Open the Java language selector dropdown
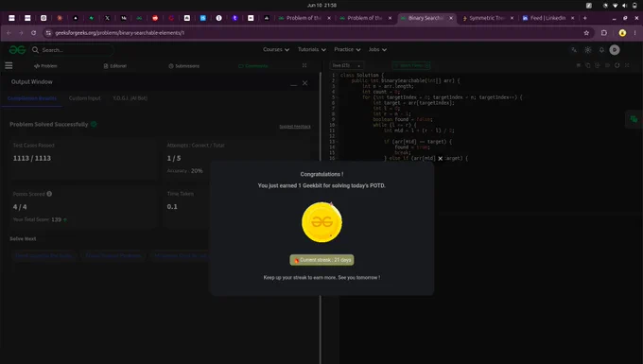643x364 pixels. [346, 65]
